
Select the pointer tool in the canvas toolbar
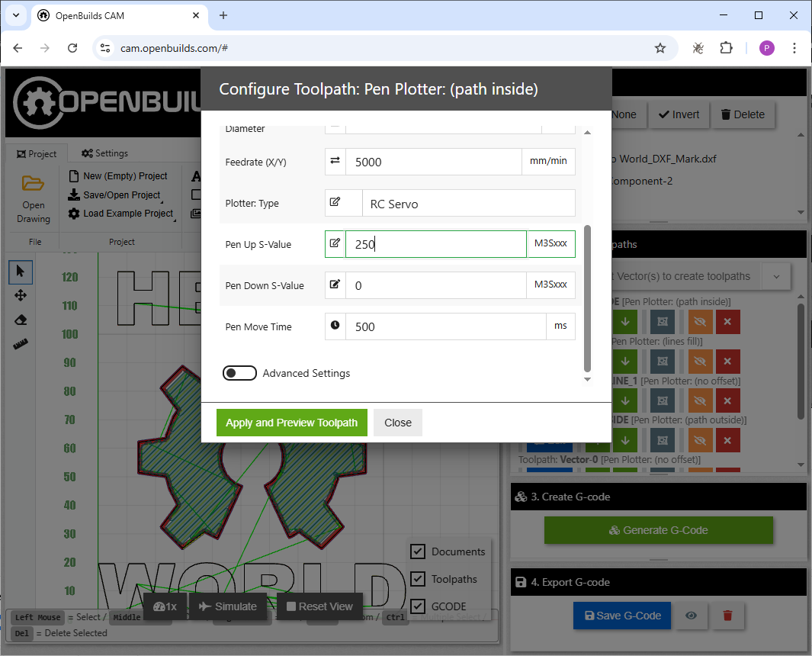click(20, 271)
